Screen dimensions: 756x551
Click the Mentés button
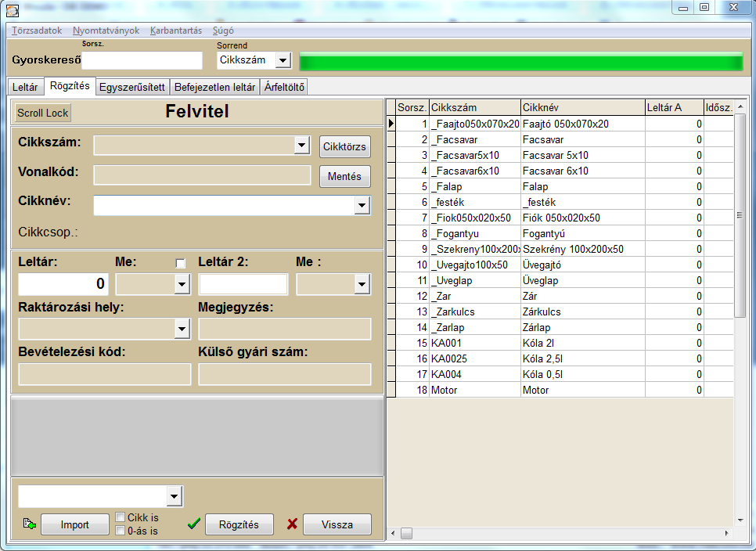point(344,176)
